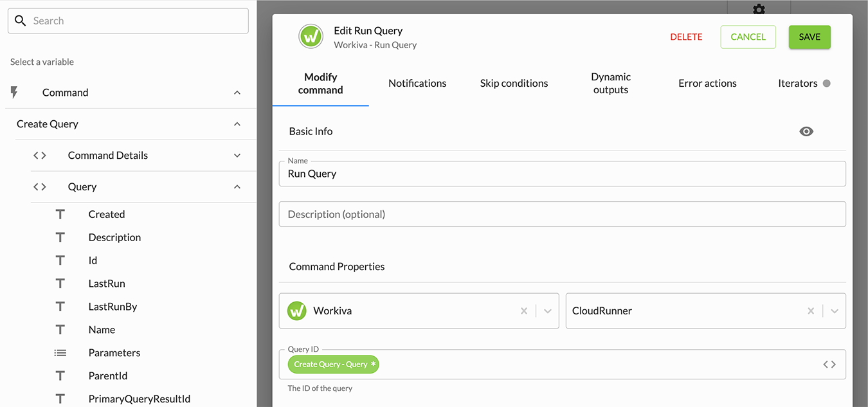Select the Created variable

[x=107, y=214]
